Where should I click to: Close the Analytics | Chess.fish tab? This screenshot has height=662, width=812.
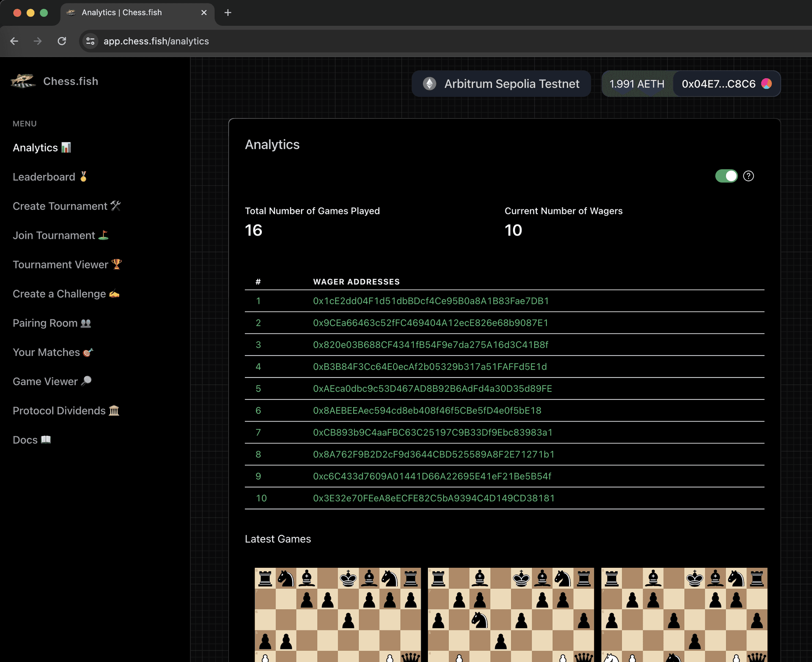(x=204, y=13)
